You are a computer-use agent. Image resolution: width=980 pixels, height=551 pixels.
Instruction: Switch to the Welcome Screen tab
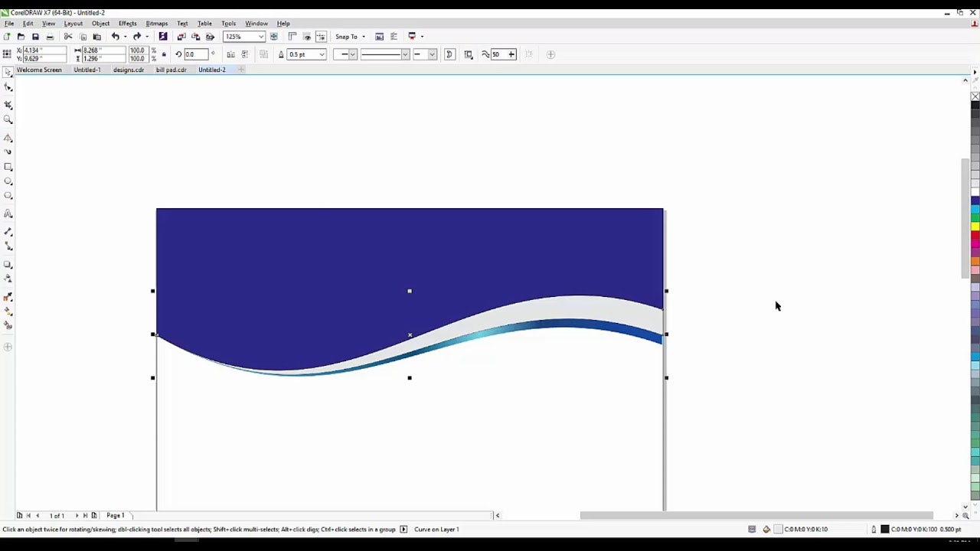(x=39, y=70)
